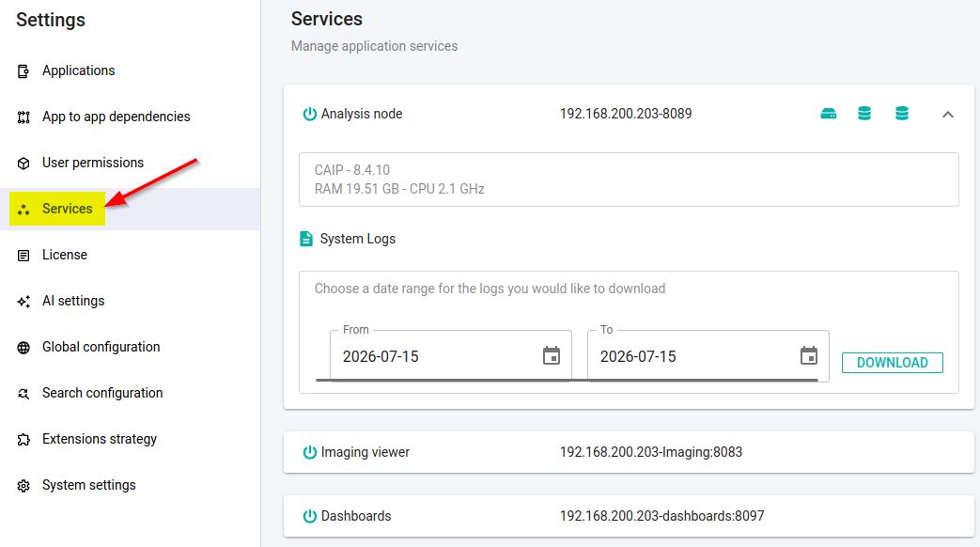
Task: Open System settings page
Action: pyautogui.click(x=130, y=485)
